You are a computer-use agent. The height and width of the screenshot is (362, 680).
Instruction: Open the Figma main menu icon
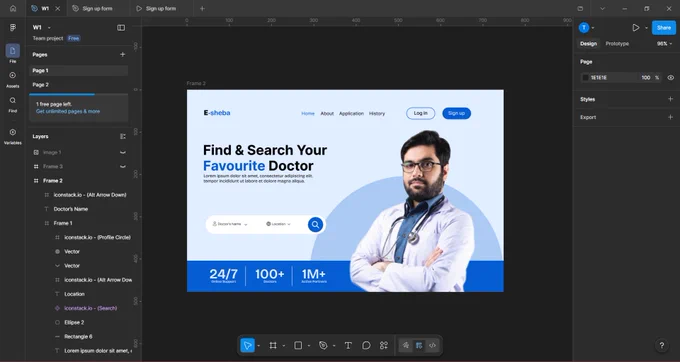[13, 28]
